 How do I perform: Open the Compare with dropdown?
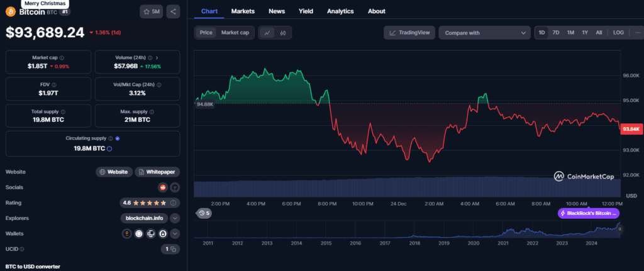(x=485, y=33)
